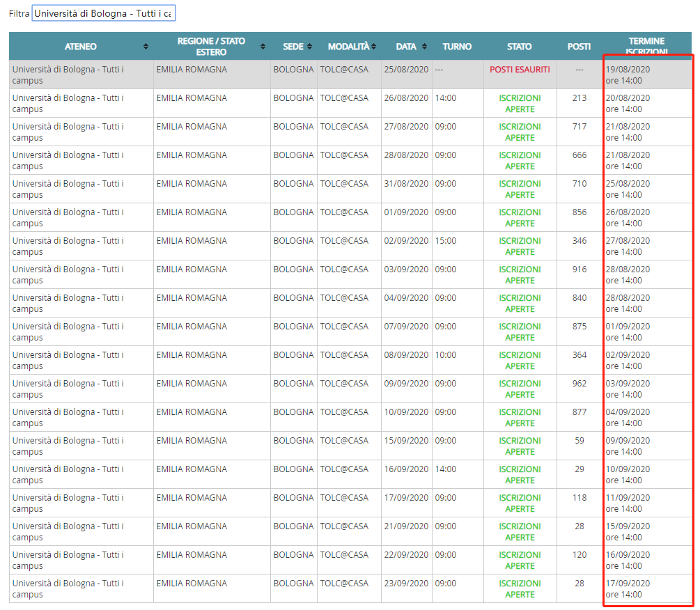The height and width of the screenshot is (610, 700).
Task: Click the REGIONE / STATO ESTERO header
Action: 212,47
